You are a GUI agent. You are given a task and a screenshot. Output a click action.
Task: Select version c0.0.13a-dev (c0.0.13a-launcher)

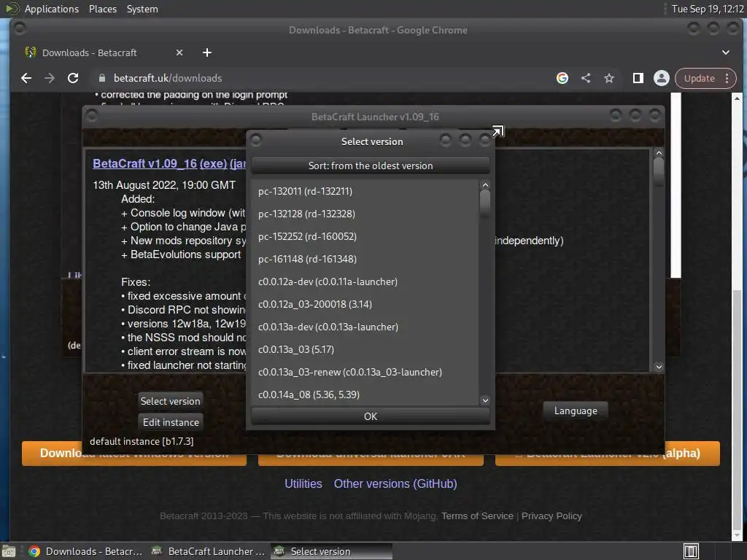[365, 327]
